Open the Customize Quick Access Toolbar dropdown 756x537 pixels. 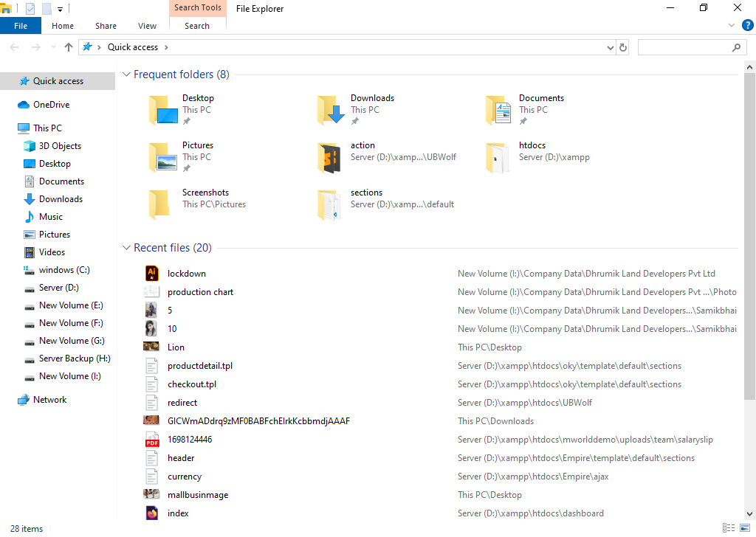pyautogui.click(x=60, y=10)
